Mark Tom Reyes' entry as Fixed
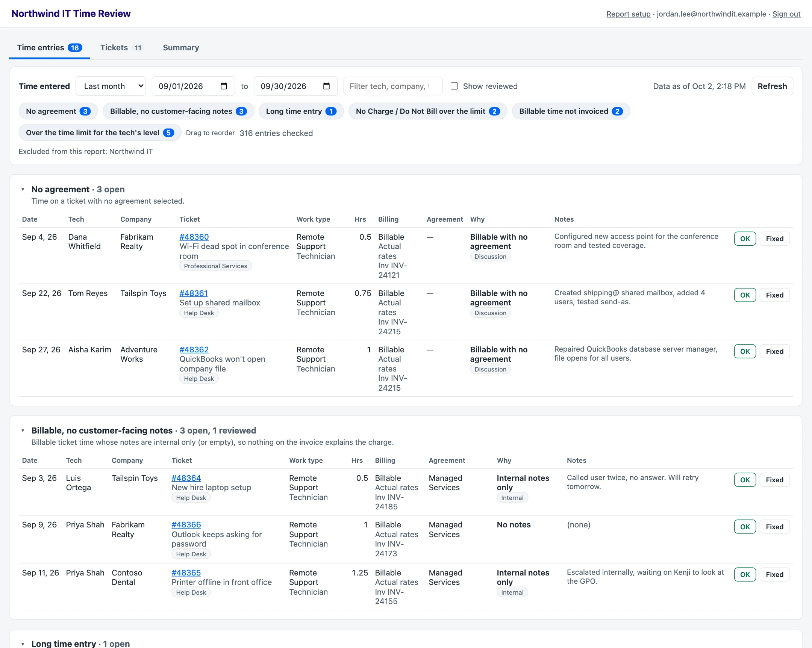Viewport: 812px width, 648px height. pos(774,295)
